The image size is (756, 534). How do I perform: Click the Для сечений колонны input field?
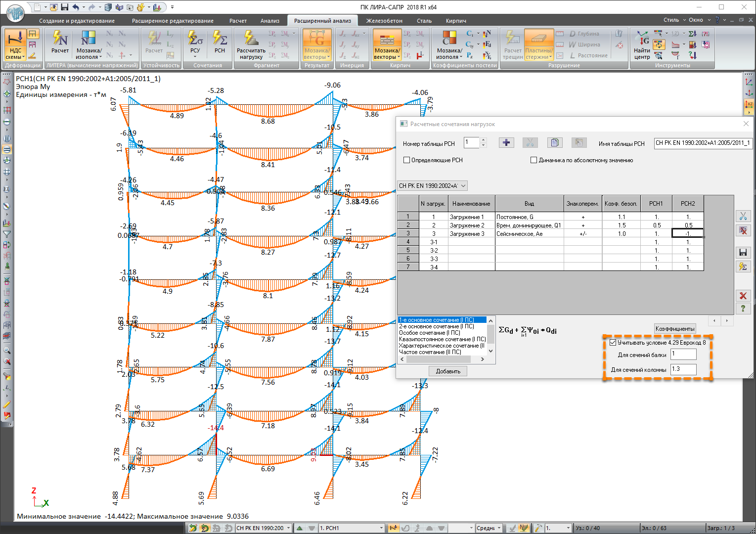(x=683, y=369)
